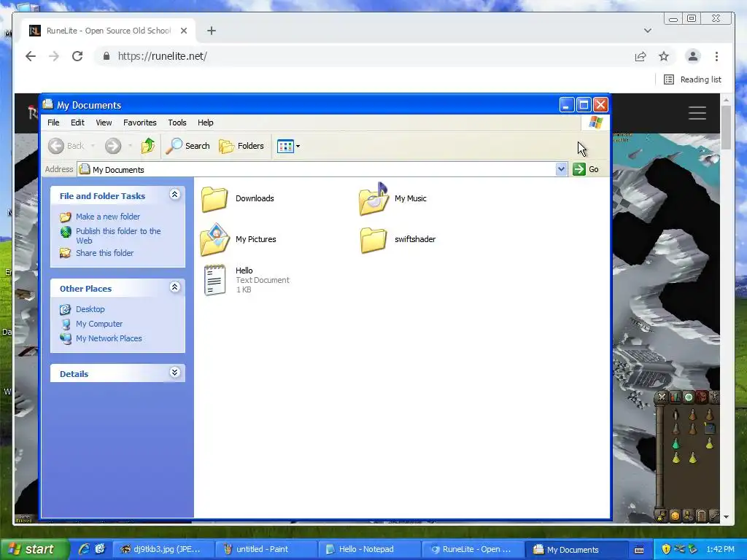747x560 pixels.
Task: Select the My Music folder icon
Action: click(373, 198)
